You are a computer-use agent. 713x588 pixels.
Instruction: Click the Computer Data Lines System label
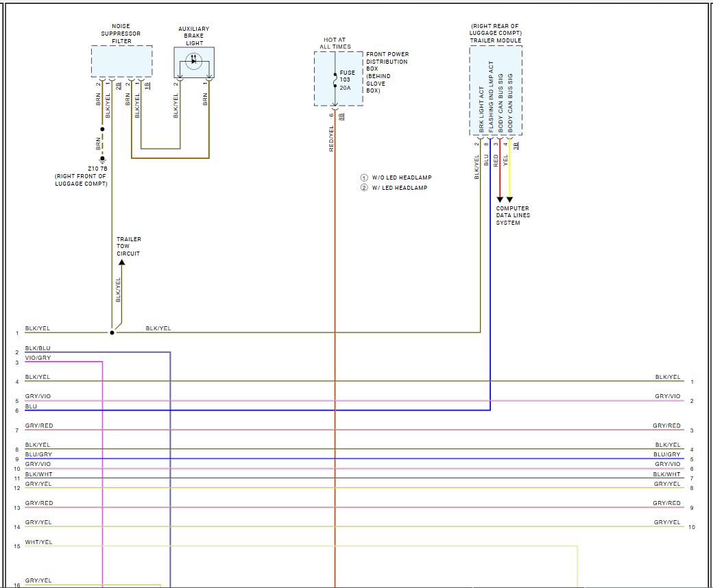click(x=513, y=216)
